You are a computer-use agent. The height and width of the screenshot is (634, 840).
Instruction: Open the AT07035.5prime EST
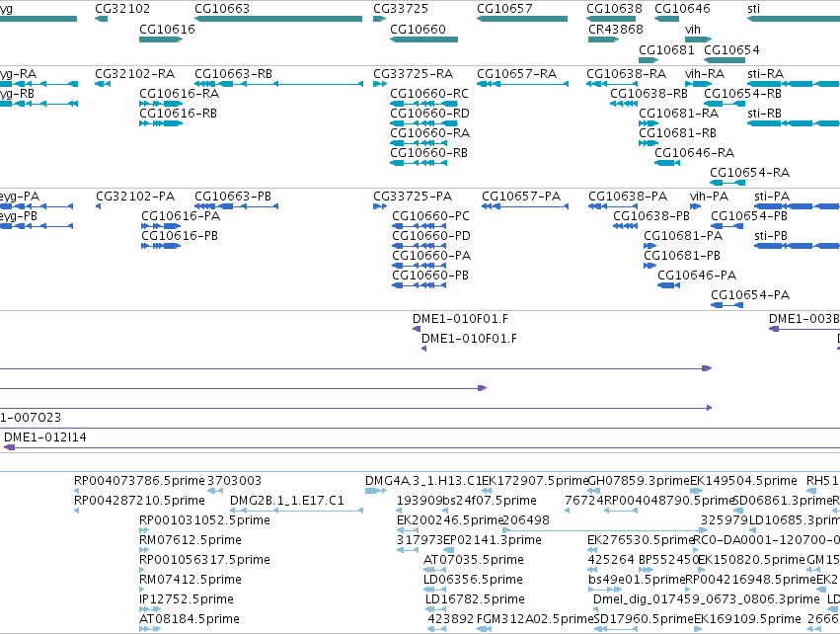(x=434, y=570)
